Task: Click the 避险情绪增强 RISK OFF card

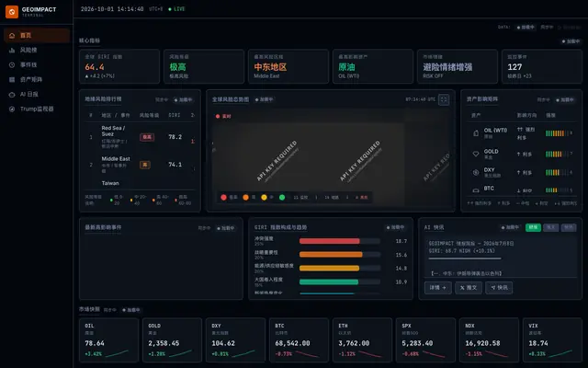Action: pyautogui.click(x=458, y=66)
